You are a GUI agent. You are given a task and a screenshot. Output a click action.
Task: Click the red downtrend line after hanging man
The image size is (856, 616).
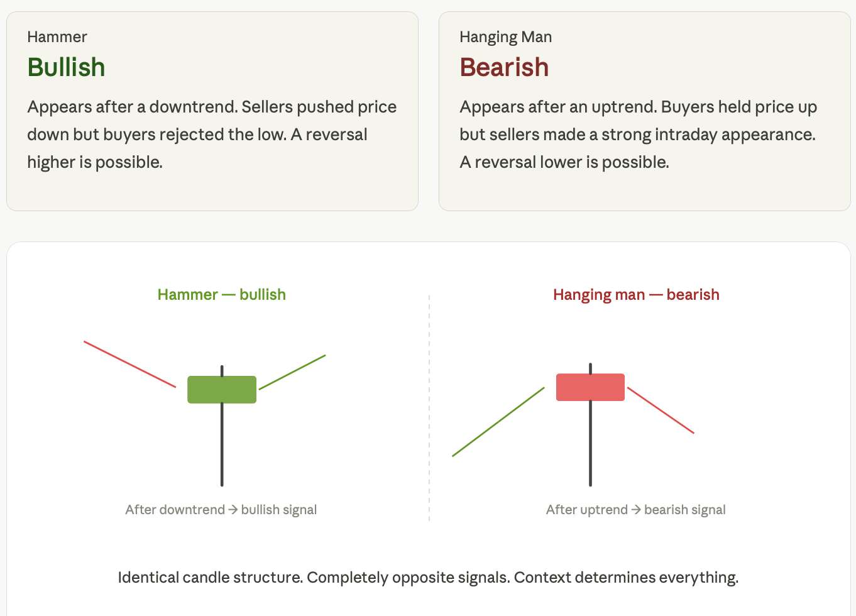[x=661, y=410]
